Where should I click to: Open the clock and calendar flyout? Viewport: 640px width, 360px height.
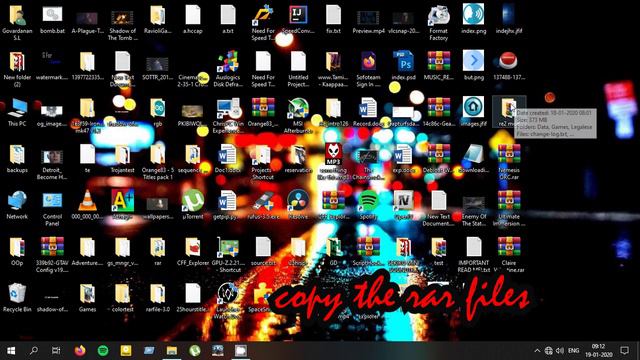[x=598, y=351]
